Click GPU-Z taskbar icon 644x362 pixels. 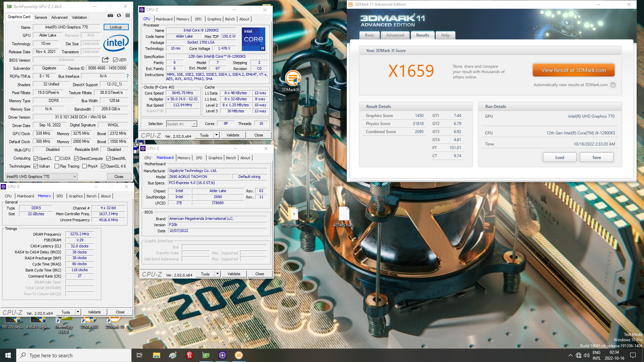coord(206,355)
